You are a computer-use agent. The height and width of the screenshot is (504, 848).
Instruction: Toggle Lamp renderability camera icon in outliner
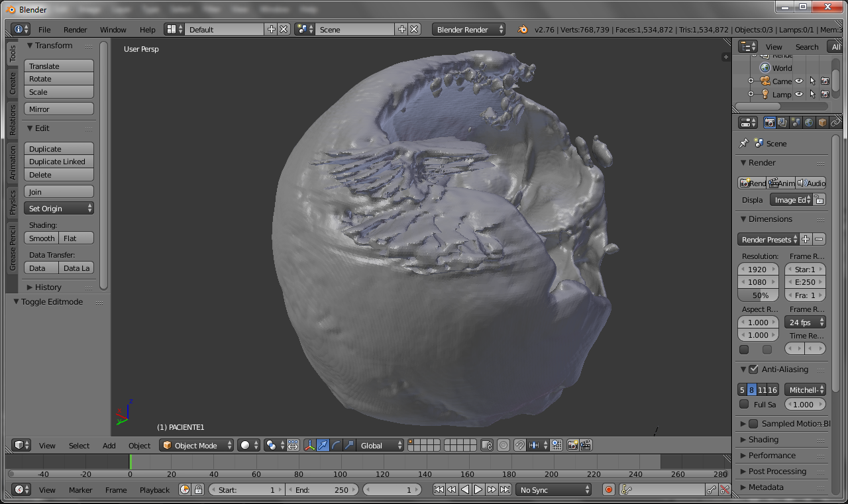pos(825,94)
